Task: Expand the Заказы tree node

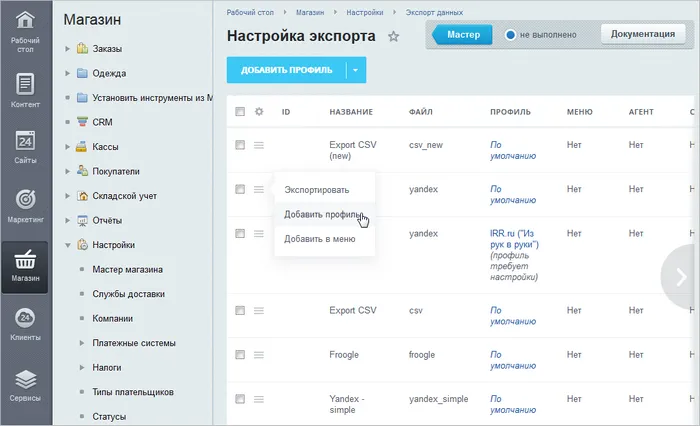Action: point(67,49)
